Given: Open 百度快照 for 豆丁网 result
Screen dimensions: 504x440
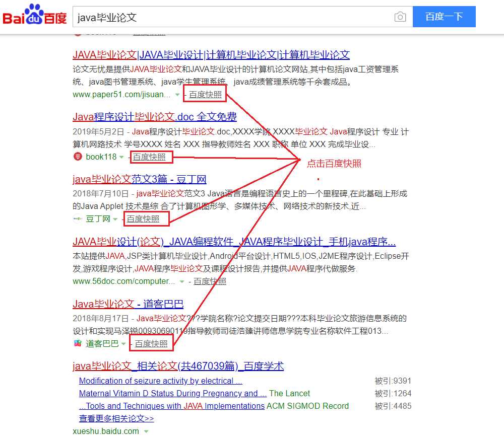Looking at the screenshot, I should (x=143, y=218).
